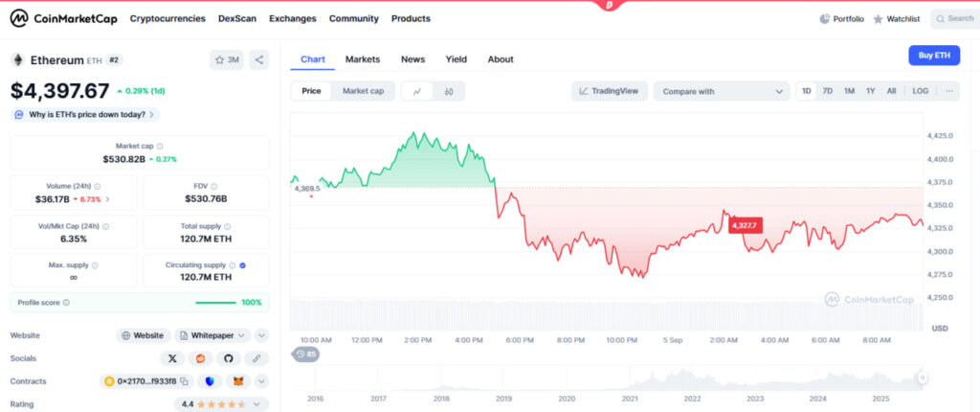Set chart range to 1D
Viewport: 980px width, 412px height.
tap(806, 91)
